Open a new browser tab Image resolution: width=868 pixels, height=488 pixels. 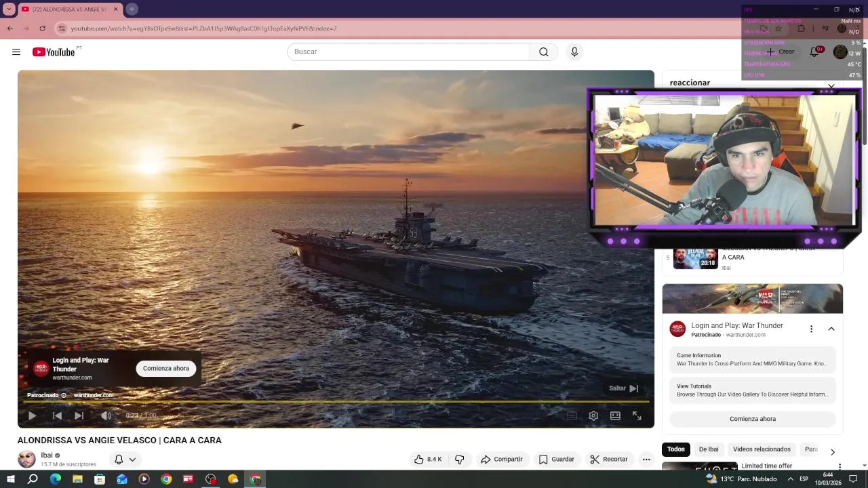pos(132,9)
